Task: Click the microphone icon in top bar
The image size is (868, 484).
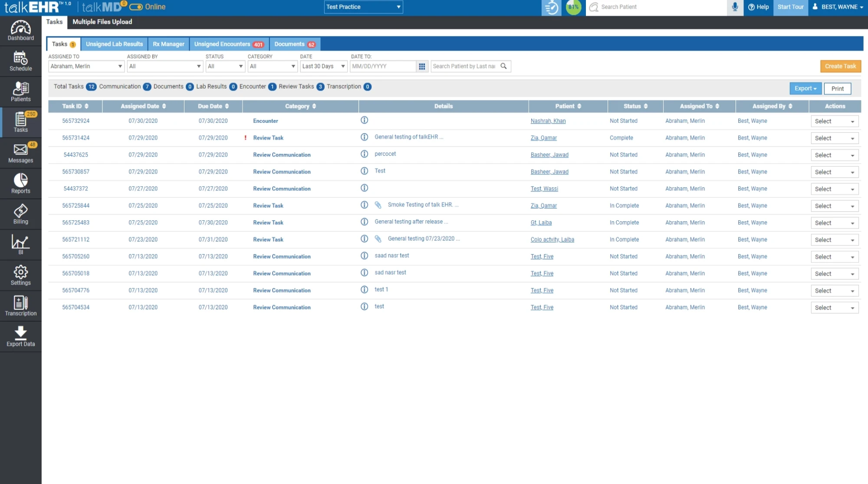Action: pos(735,7)
